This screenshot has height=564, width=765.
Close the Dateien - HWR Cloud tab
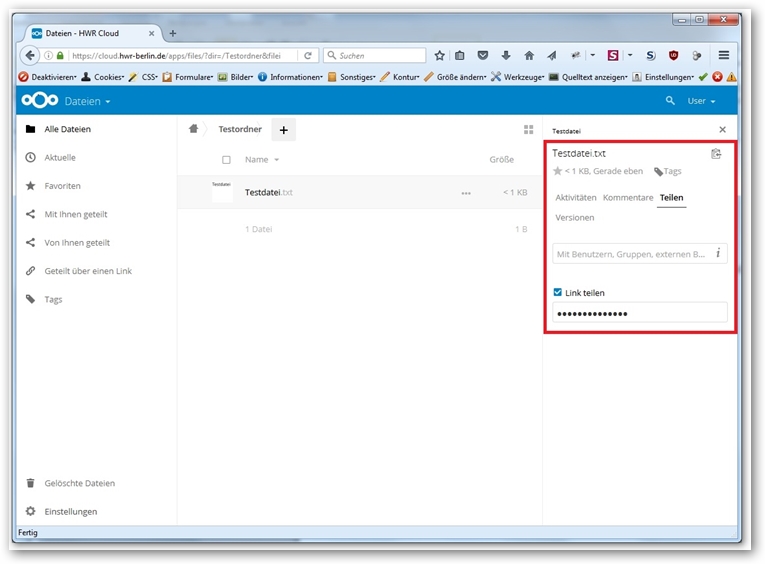pyautogui.click(x=151, y=33)
